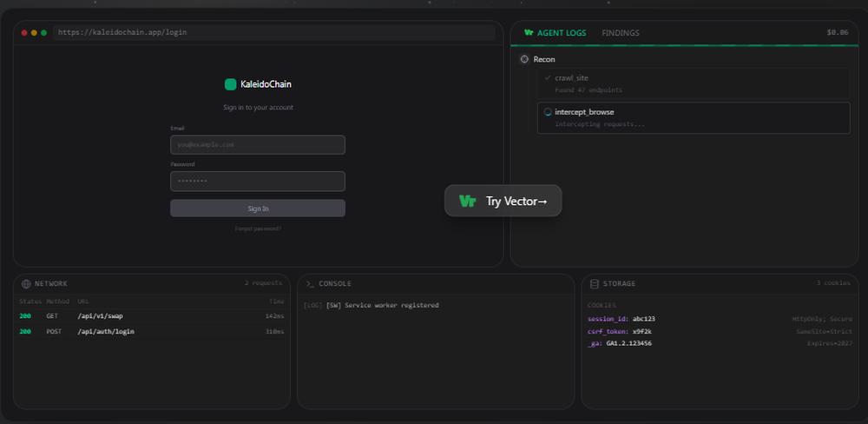Click the Vector logo in the Try Vector button
868x424 pixels.
pos(468,202)
